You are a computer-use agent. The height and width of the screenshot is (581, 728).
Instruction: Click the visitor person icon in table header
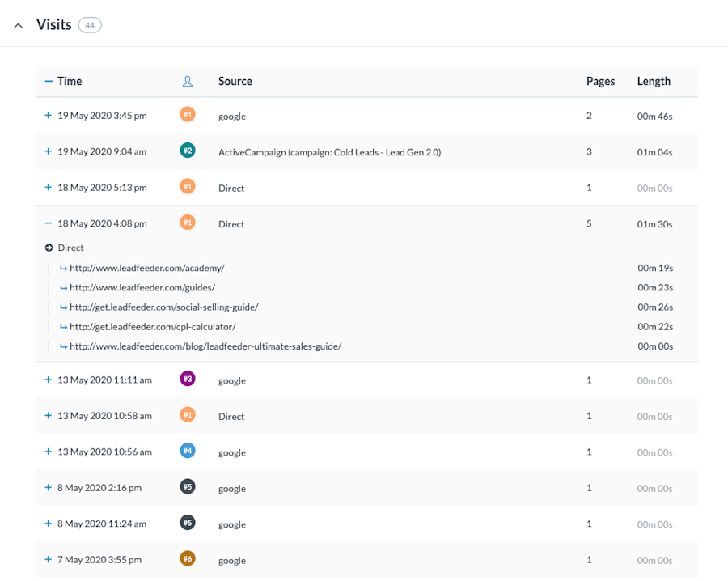(188, 81)
